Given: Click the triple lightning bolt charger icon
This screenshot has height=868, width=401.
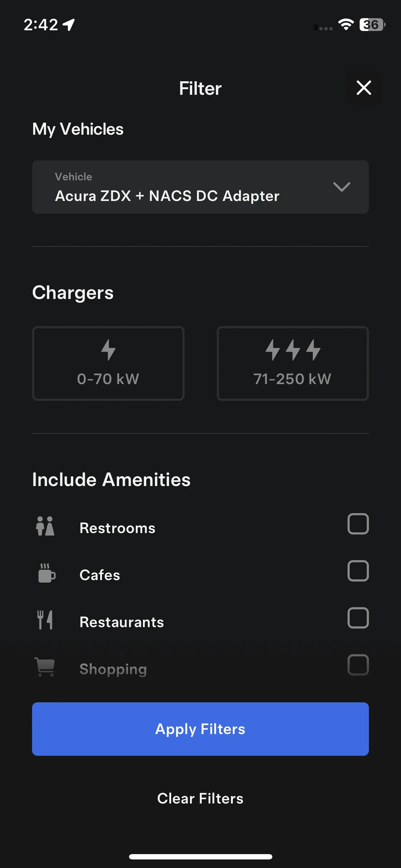Looking at the screenshot, I should click(293, 350).
